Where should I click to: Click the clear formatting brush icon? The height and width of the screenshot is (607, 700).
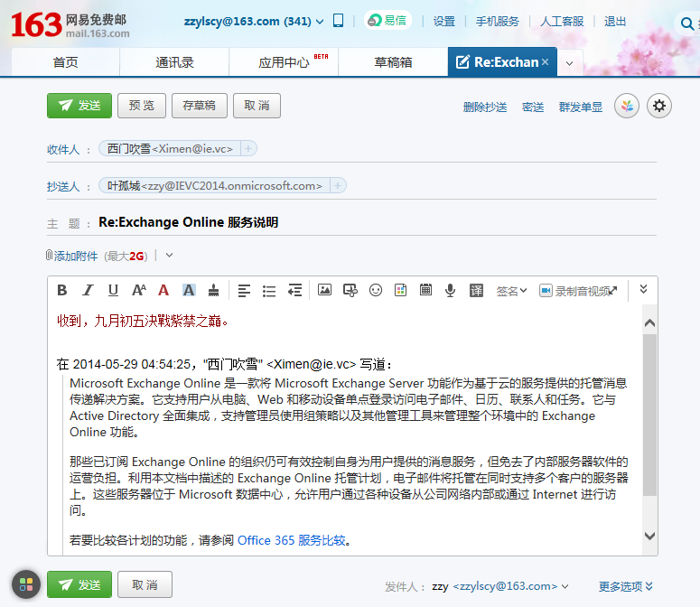pyautogui.click(x=213, y=290)
